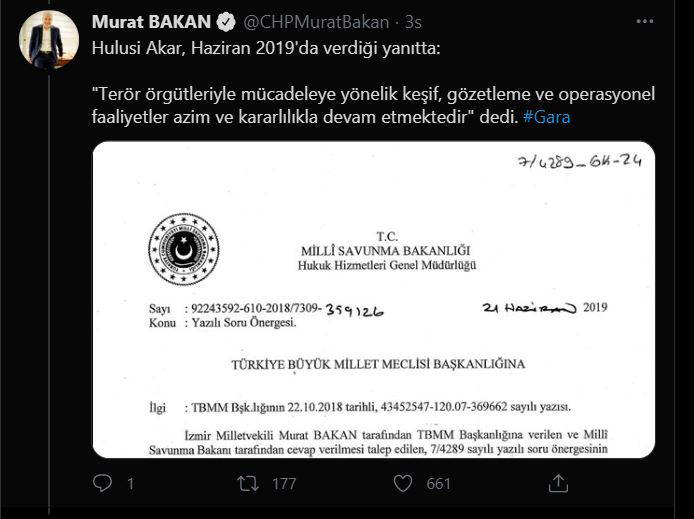Open Murat Bakan's profile avatar
The image size is (694, 519).
[x=49, y=40]
